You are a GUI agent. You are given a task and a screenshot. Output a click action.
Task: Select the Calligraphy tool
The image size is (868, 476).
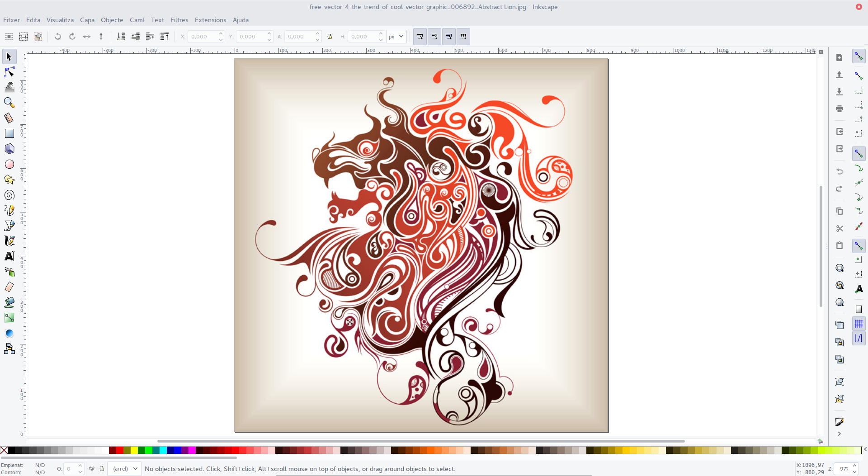[x=9, y=241]
